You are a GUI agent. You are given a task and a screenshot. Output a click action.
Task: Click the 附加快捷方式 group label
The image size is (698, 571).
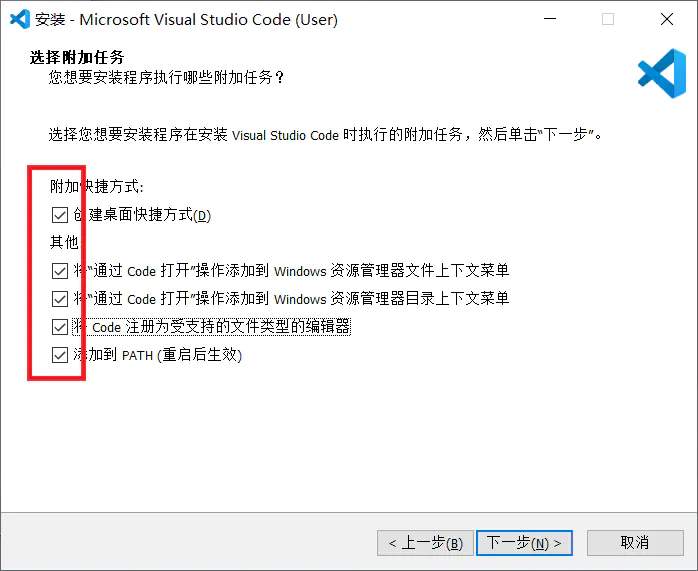[97, 186]
